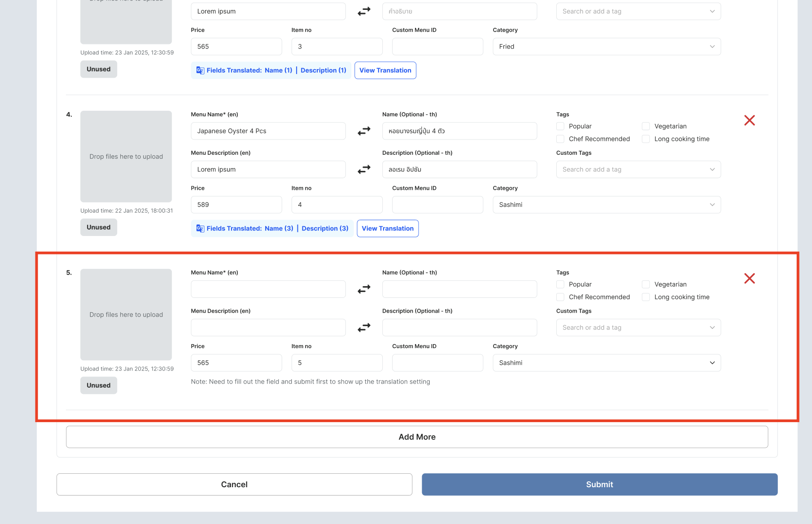Tick Chef Recommended for item 5
Viewport: 812px width, 524px height.
560,297
